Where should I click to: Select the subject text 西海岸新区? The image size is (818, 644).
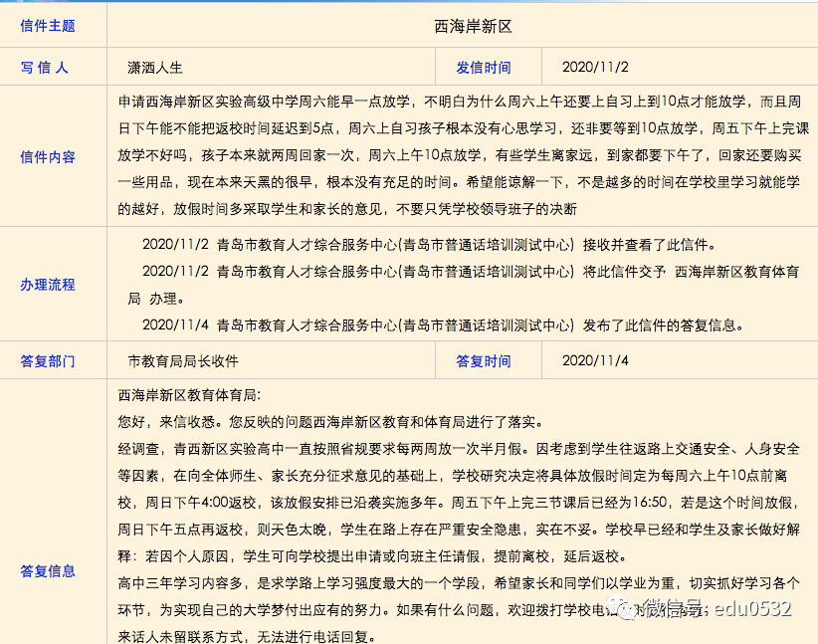click(x=473, y=26)
